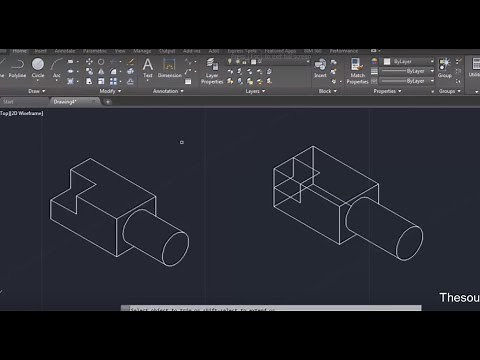Click the Scale tool in Modify panel

coord(101,81)
